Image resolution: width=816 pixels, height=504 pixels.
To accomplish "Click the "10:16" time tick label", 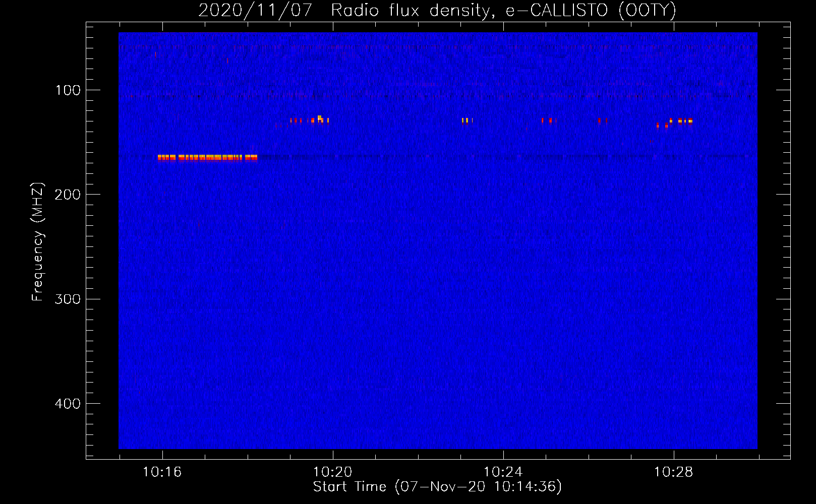I will (x=162, y=472).
